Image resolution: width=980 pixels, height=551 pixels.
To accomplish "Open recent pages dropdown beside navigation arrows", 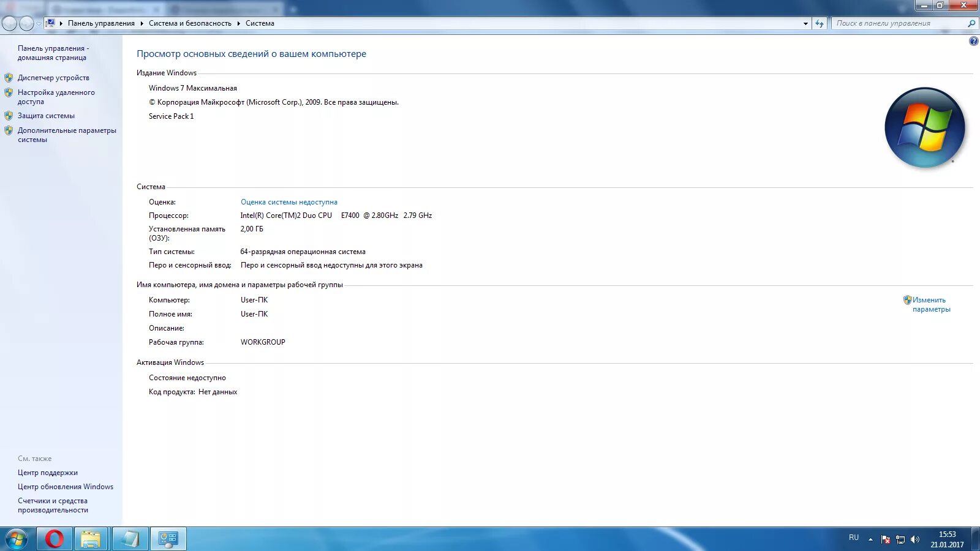I will click(39, 24).
